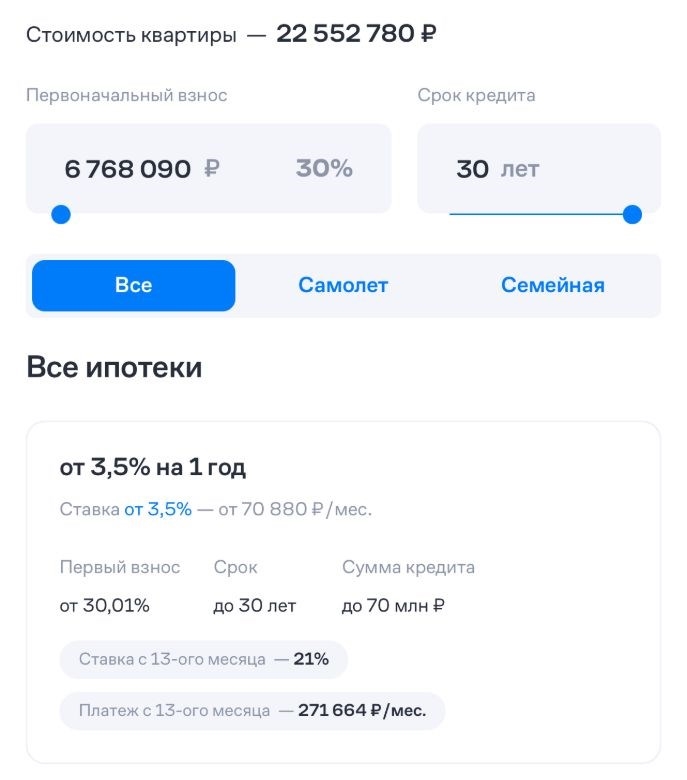Image resolution: width=687 pixels, height=780 pixels.
Task: Click the 30% down payment percentage
Action: tap(324, 169)
